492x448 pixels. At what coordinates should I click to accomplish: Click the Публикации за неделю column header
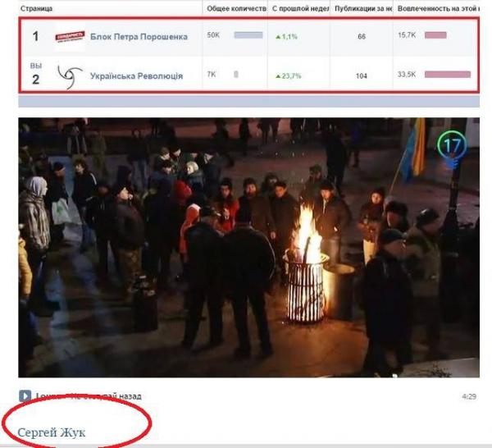tap(362, 8)
